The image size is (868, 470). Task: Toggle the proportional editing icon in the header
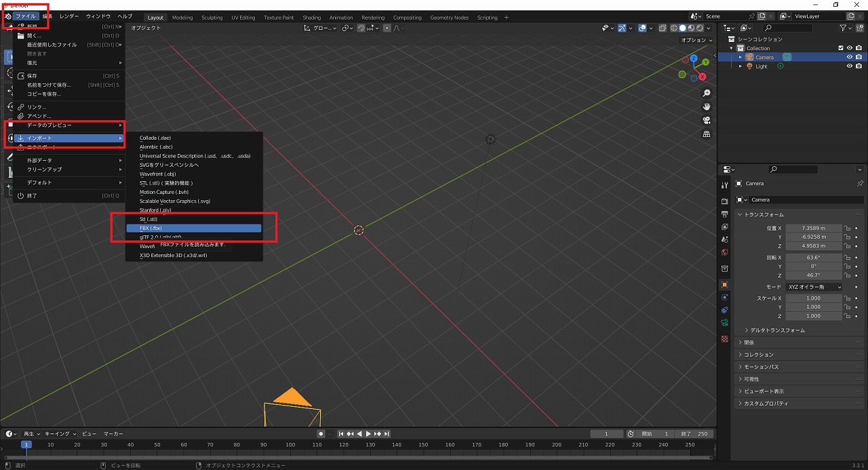387,28
